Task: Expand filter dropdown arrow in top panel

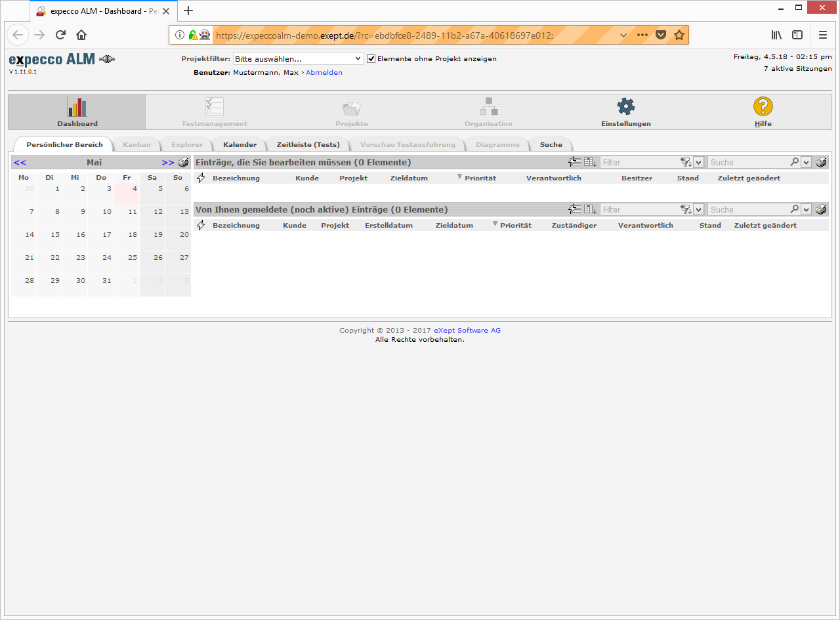Action: [x=698, y=162]
